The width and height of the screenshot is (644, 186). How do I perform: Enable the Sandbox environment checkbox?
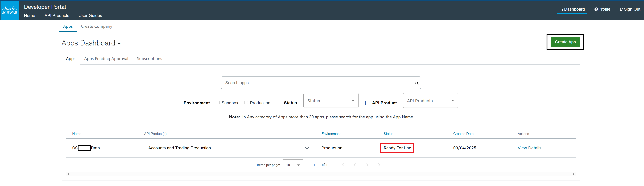[218, 103]
